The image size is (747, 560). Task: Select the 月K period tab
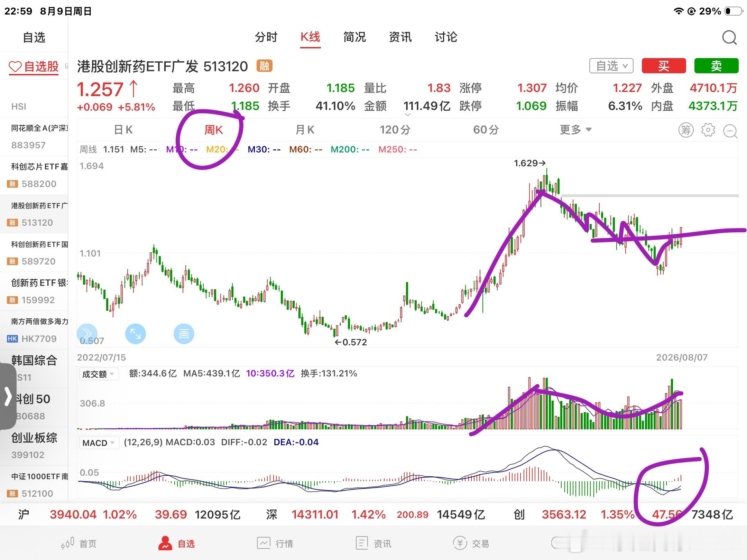(x=305, y=130)
